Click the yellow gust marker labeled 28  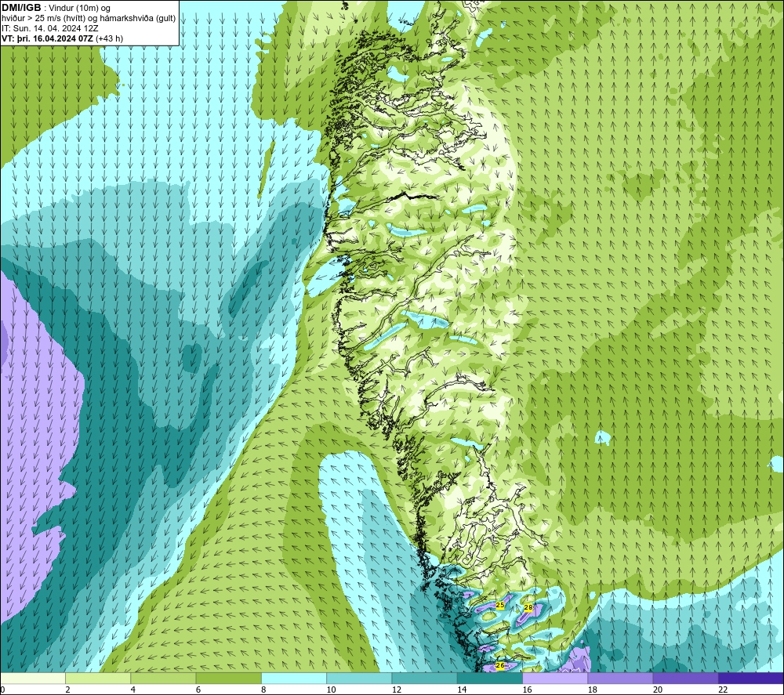pyautogui.click(x=528, y=607)
